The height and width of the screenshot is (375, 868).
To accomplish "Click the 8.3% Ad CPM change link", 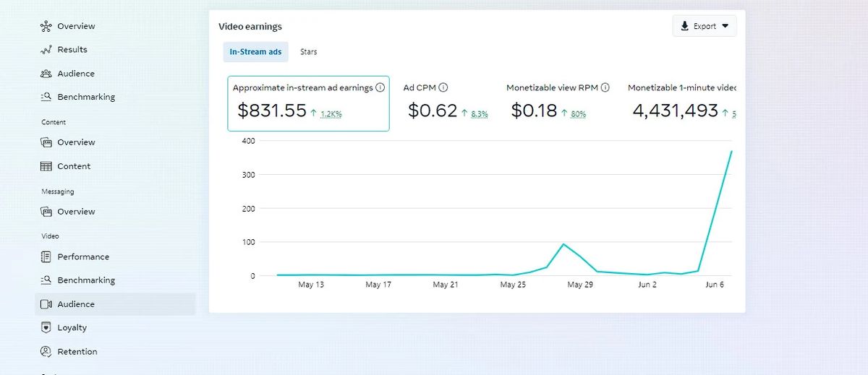I will pyautogui.click(x=479, y=114).
